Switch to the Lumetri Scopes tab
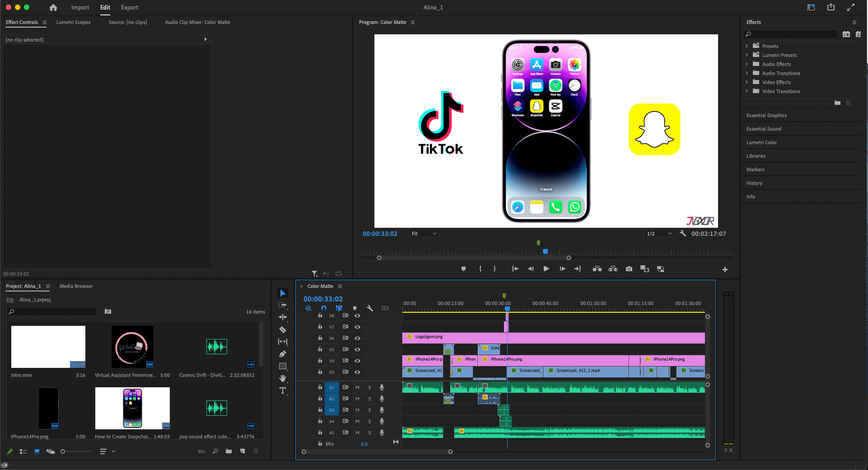The height and width of the screenshot is (470, 868). tap(73, 22)
